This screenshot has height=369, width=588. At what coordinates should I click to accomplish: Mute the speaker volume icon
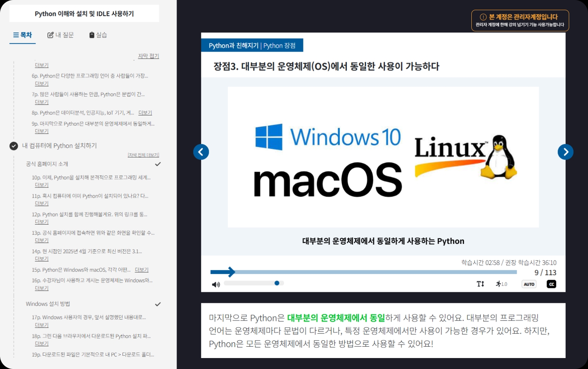pyautogui.click(x=216, y=284)
